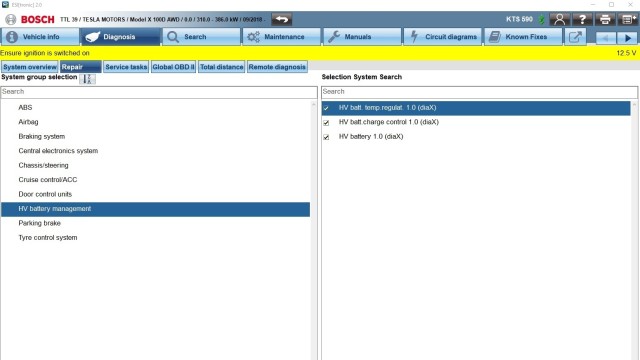Click the back arrow icon beside vehicle description
This screenshot has width=640, height=360.
tap(282, 19)
